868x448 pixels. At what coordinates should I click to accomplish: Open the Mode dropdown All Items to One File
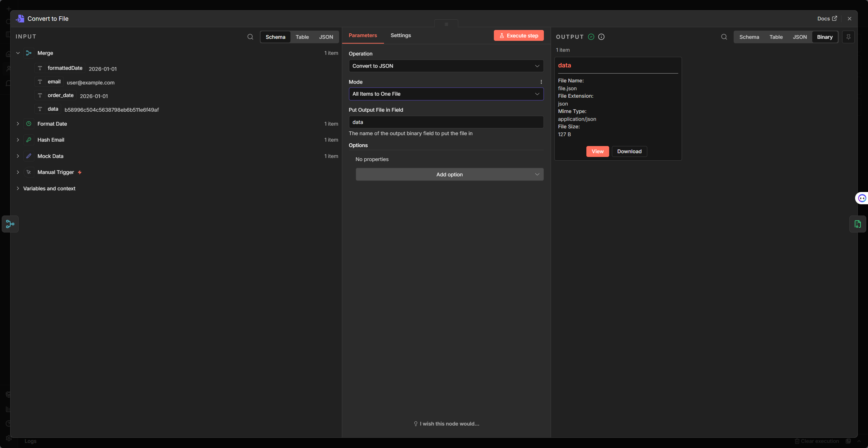click(x=446, y=94)
